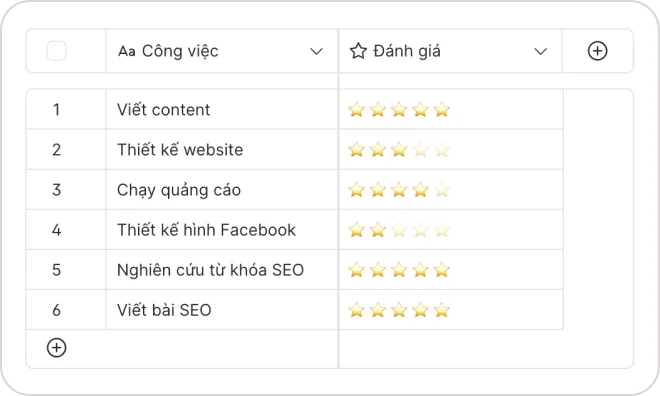660x396 pixels.
Task: Click the Nghiên cứu từ khóa SEO cell
Action: coord(222,270)
